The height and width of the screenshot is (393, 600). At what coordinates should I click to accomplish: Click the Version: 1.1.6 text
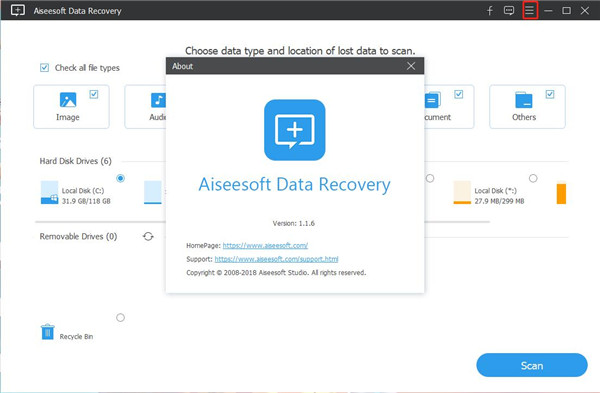[293, 223]
